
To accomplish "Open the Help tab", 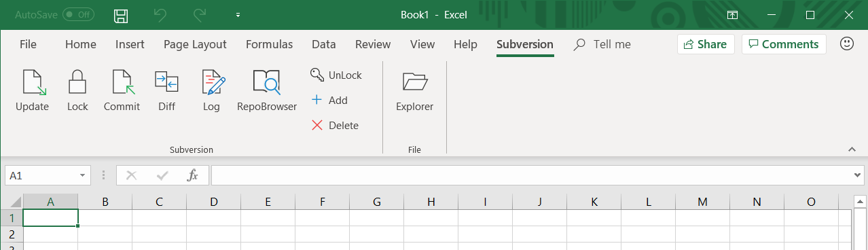I will (465, 44).
